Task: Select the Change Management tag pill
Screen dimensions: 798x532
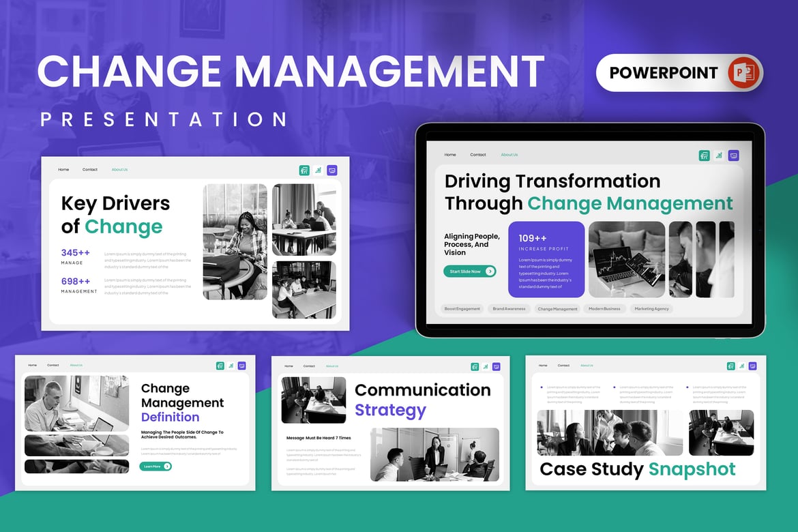Action: coord(558,308)
